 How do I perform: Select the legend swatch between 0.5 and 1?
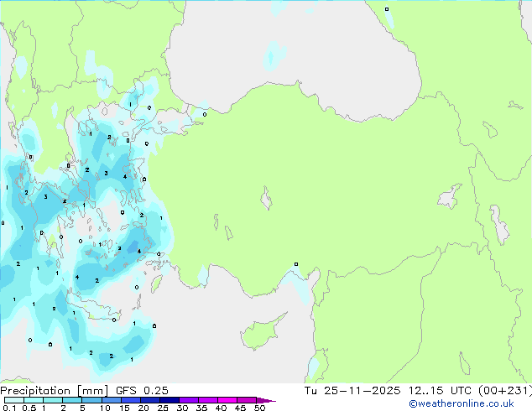click(34, 400)
